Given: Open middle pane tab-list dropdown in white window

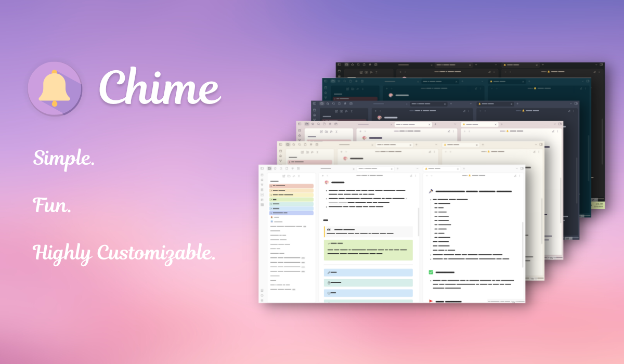Looking at the screenshot, I should click(x=418, y=168).
